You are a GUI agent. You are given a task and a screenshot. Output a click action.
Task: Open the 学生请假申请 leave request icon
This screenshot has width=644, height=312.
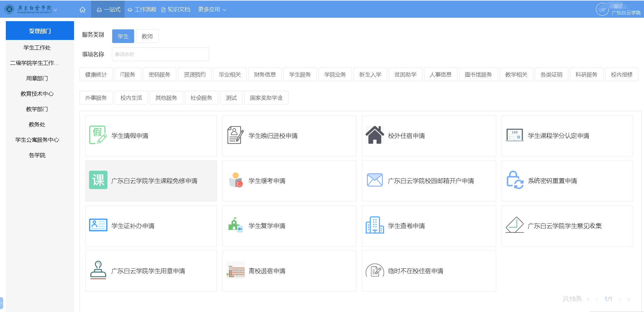tap(98, 135)
